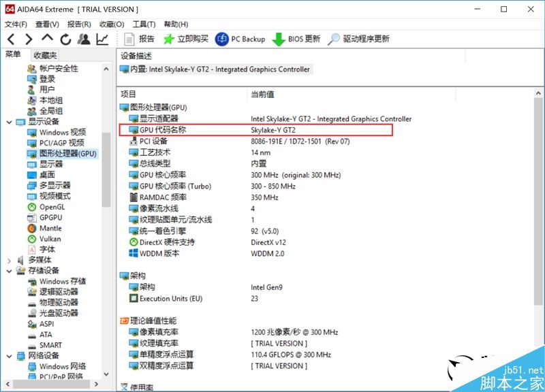
Task: Select 登录 in the tree
Action: point(42,79)
